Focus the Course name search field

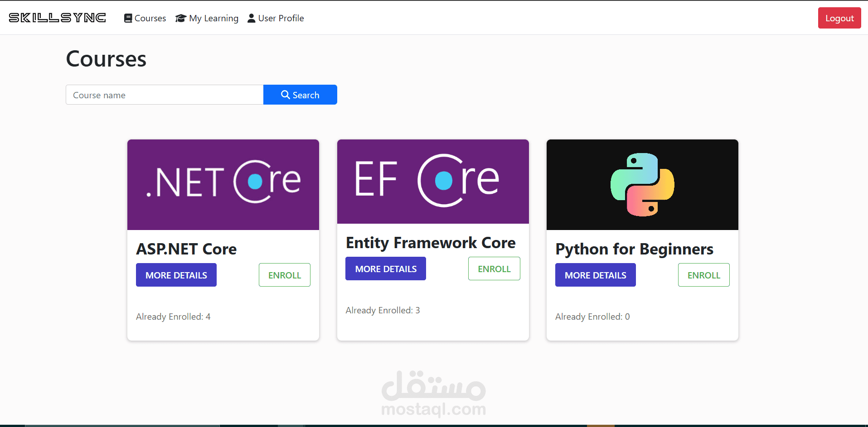pyautogui.click(x=165, y=95)
